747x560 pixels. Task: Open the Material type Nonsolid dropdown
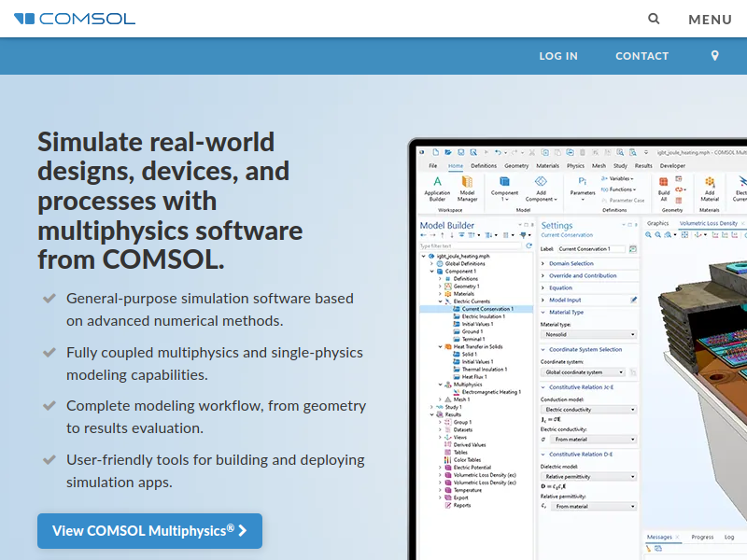589,335
